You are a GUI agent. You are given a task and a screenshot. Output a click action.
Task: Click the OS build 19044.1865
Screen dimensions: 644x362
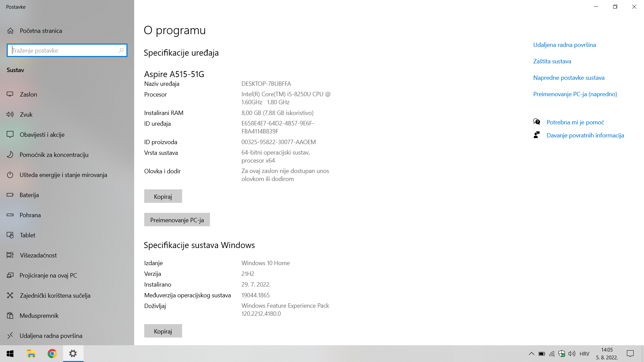tap(256, 295)
